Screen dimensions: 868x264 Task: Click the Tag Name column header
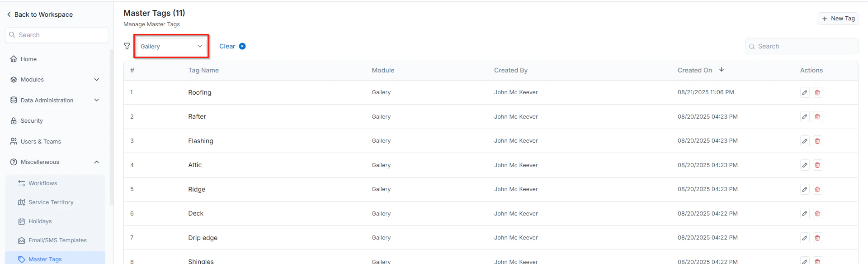click(203, 70)
